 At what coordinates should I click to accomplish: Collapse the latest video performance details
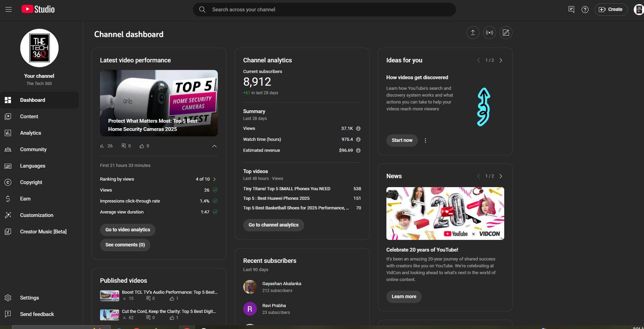[214, 146]
